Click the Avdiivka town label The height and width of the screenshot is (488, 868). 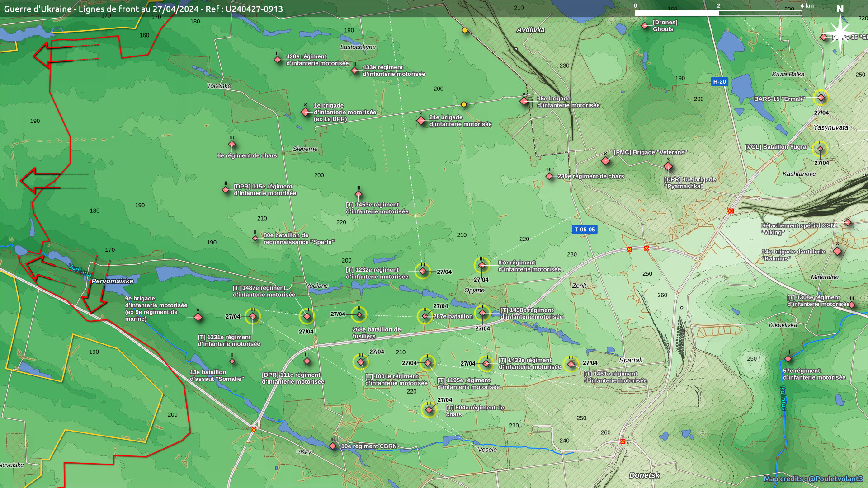(531, 30)
